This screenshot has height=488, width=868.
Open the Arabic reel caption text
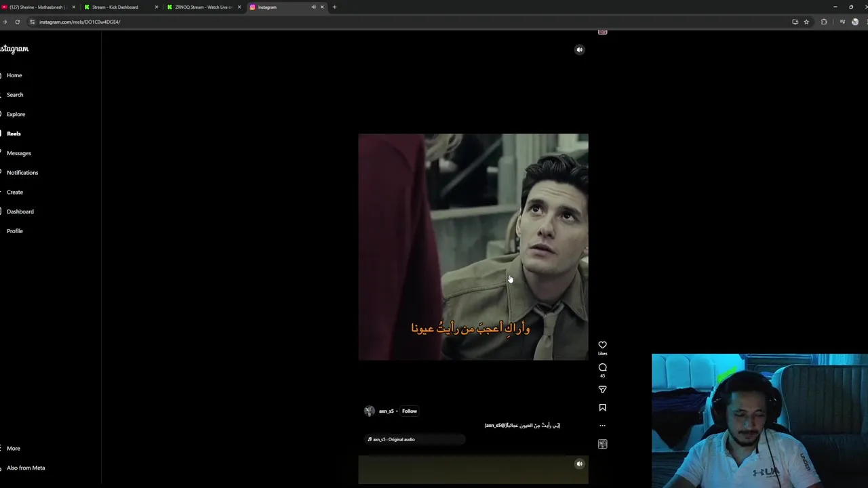click(522, 425)
